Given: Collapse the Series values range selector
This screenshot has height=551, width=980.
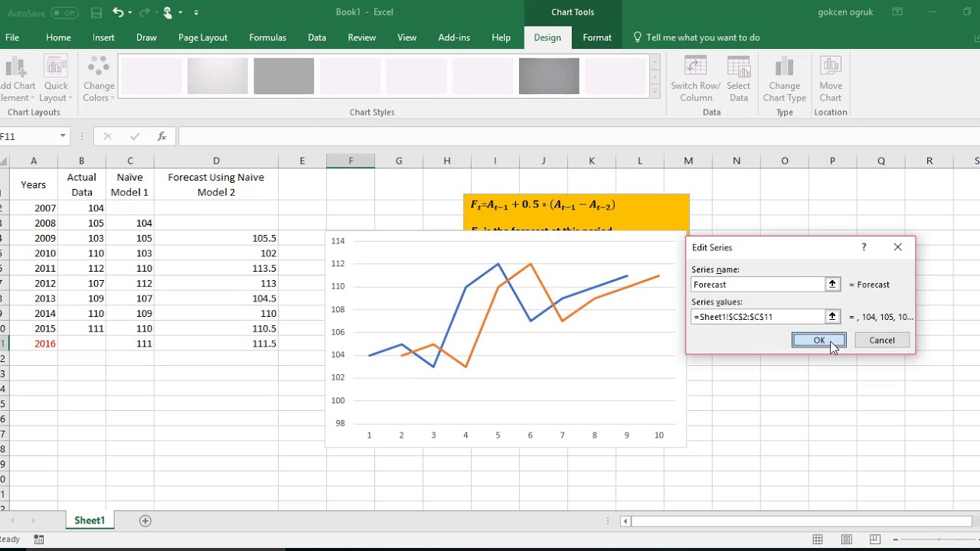Looking at the screenshot, I should click(x=832, y=317).
